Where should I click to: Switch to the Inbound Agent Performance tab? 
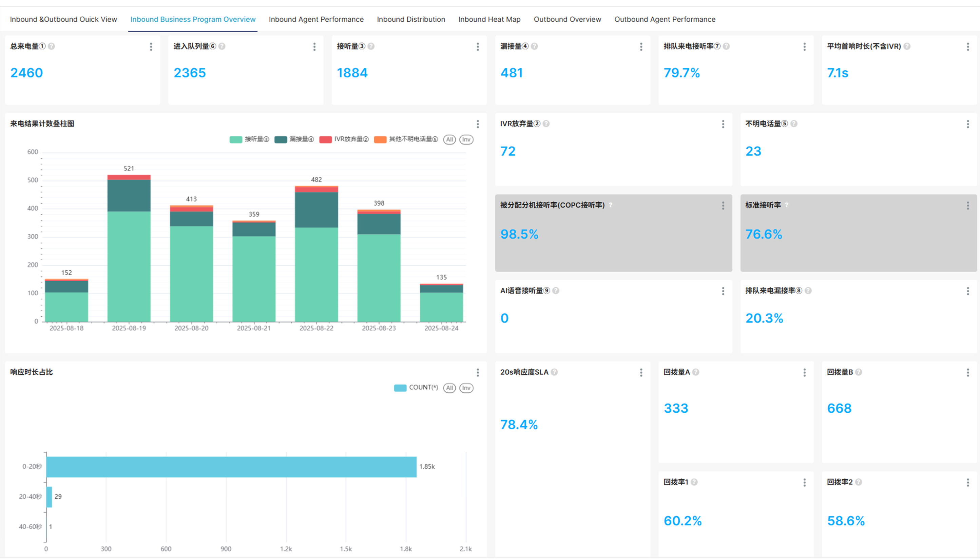[x=316, y=19]
